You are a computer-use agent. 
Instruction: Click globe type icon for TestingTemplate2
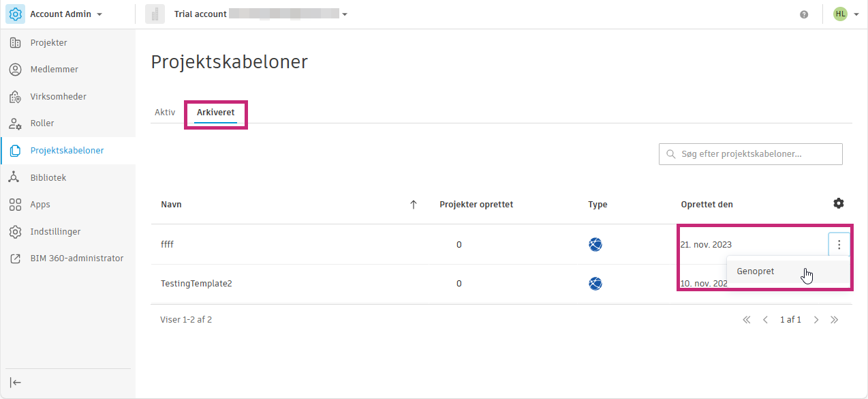click(595, 283)
